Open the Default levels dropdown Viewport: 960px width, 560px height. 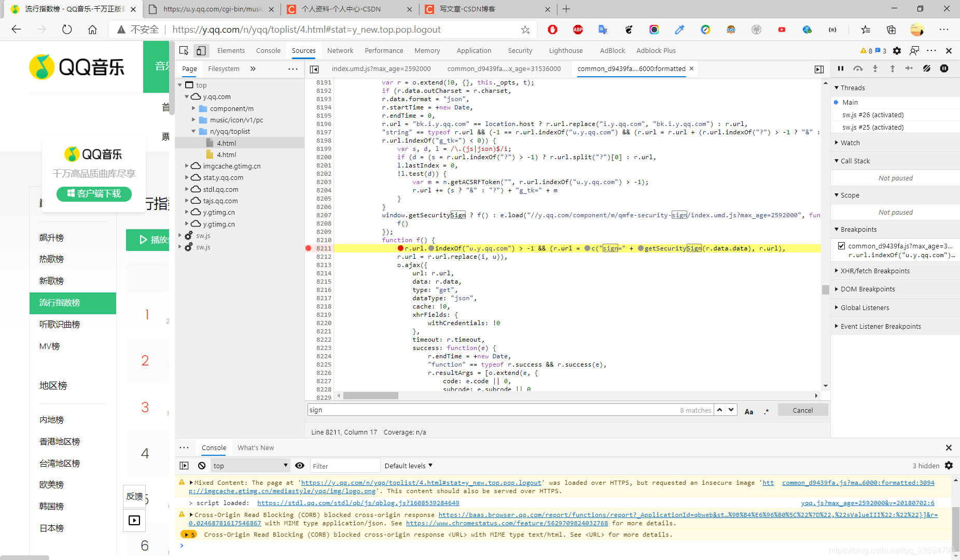pyautogui.click(x=408, y=466)
